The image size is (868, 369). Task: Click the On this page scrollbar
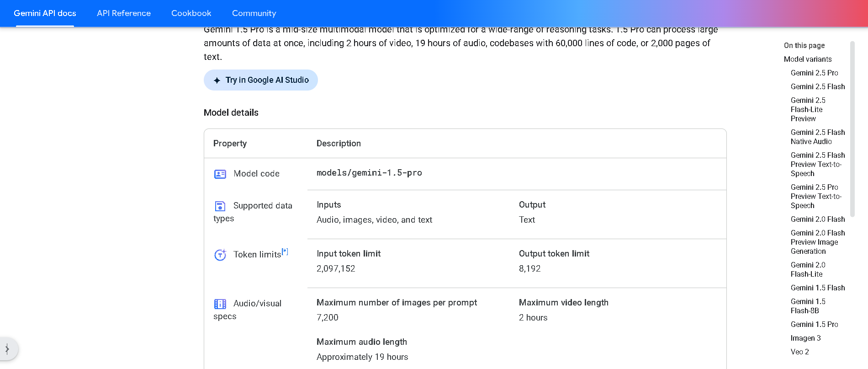[x=852, y=128]
